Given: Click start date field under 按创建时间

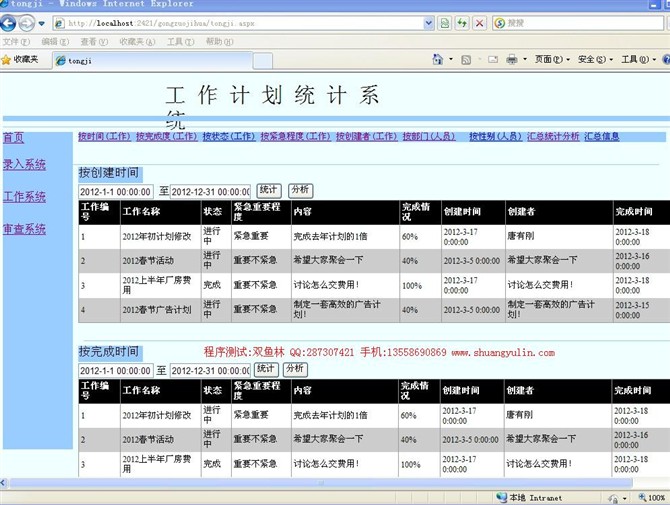Looking at the screenshot, I should point(116,192).
